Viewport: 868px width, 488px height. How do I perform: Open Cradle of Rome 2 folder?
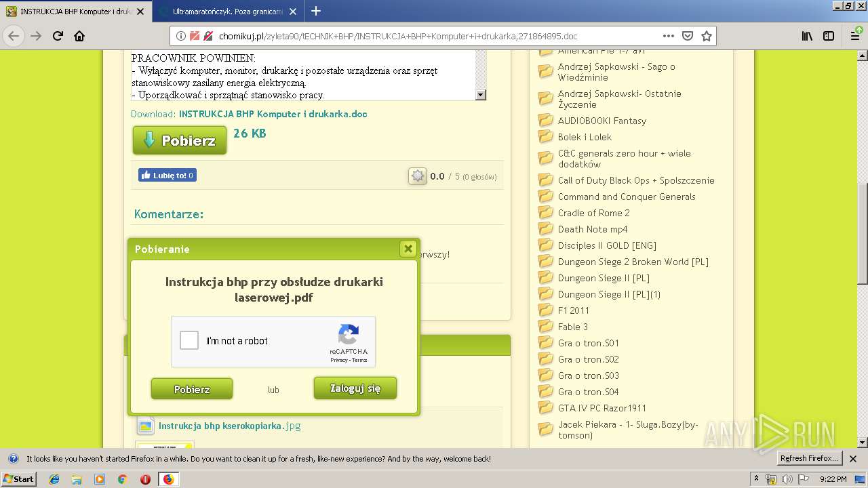pyautogui.click(x=593, y=213)
